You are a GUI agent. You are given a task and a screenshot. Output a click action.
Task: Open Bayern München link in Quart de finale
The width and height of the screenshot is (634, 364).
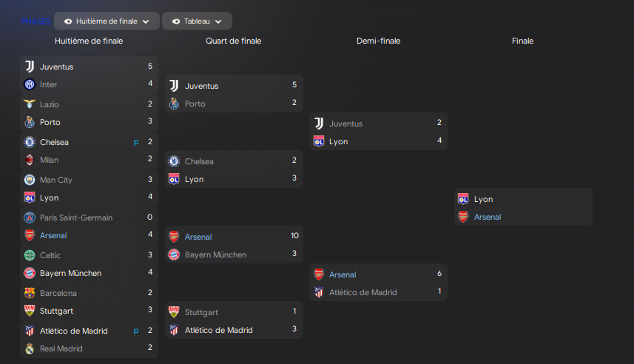(215, 255)
